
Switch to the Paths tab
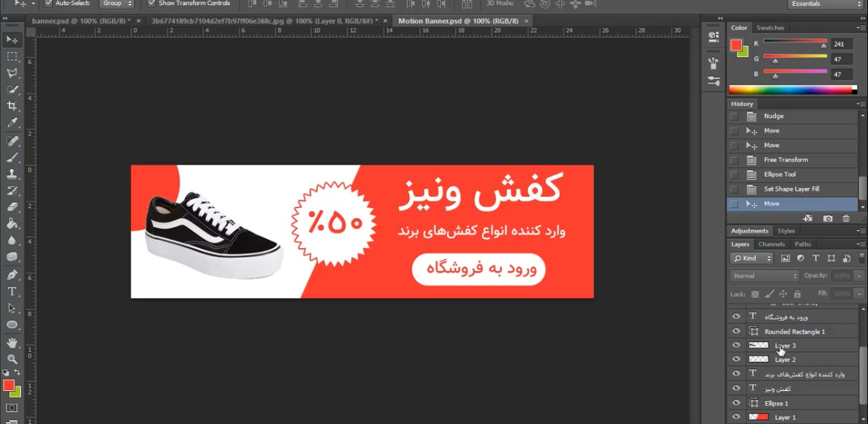pos(803,244)
